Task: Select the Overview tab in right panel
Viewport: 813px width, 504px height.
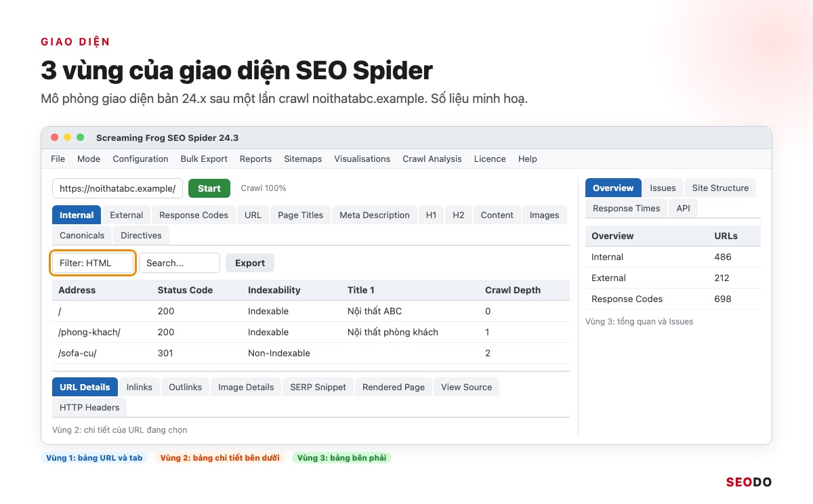Action: (x=613, y=188)
